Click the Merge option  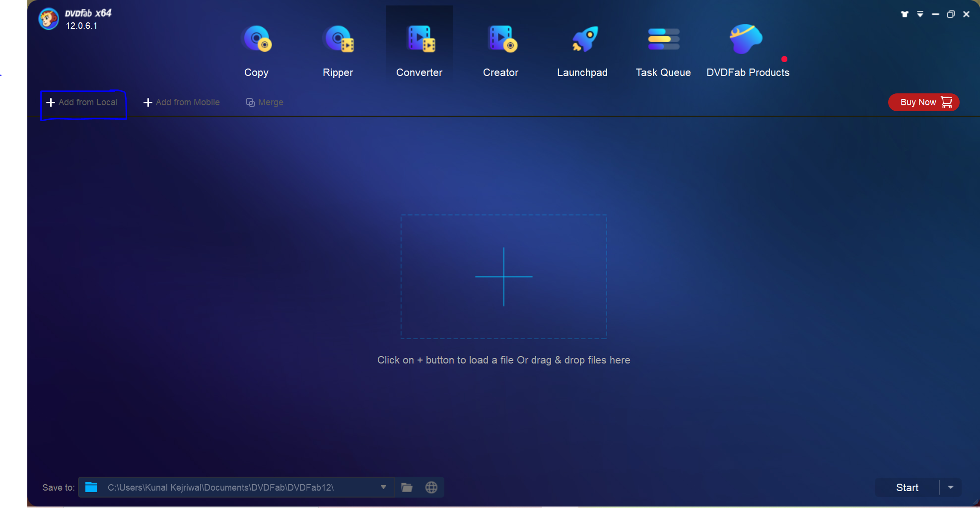pyautogui.click(x=265, y=102)
